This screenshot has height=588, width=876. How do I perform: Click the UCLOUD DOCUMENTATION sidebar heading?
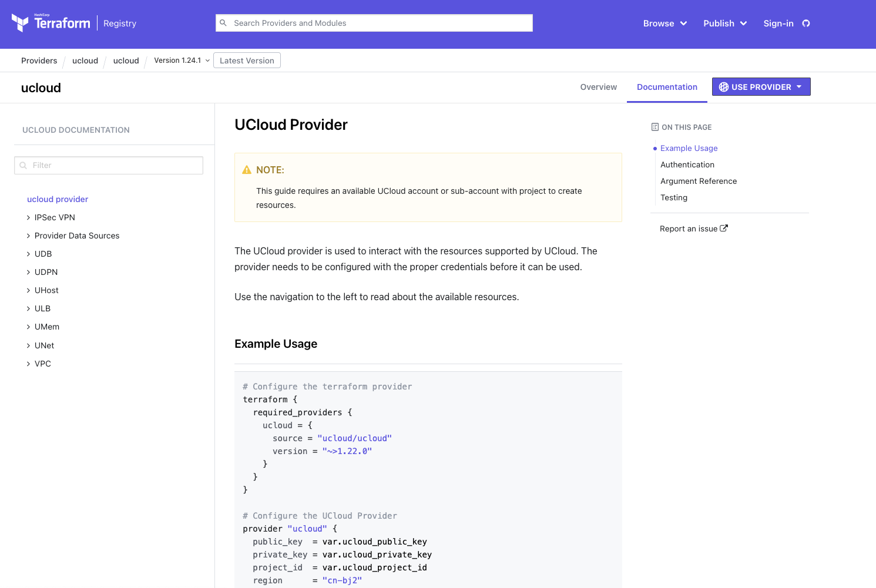point(76,130)
